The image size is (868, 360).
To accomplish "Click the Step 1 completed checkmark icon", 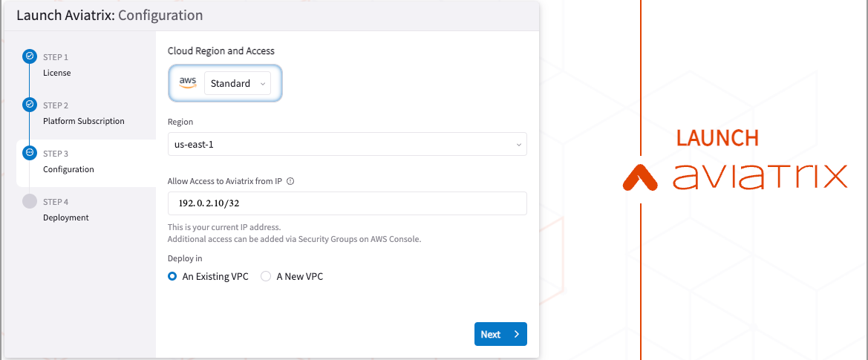I will 30,56.
